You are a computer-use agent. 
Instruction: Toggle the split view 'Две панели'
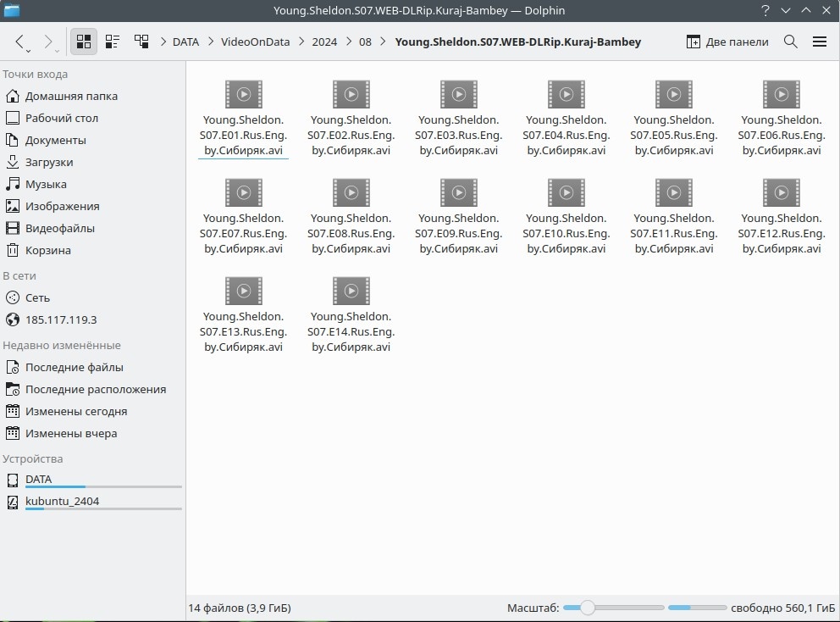coord(727,42)
